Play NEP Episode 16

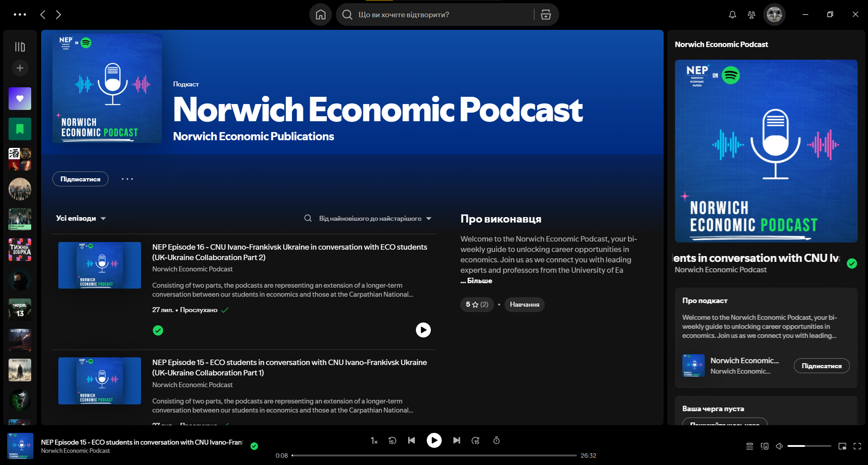[423, 330]
